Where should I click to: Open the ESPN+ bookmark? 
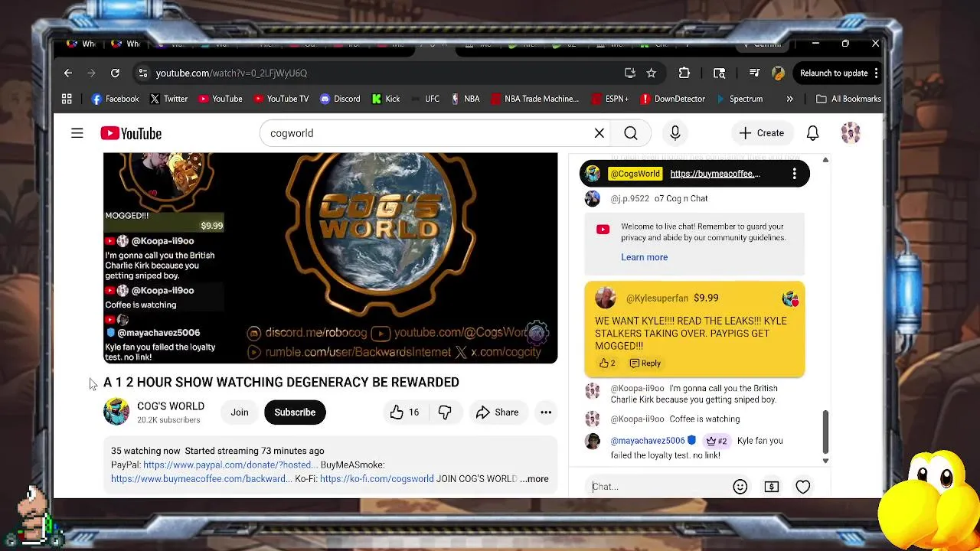pyautogui.click(x=609, y=99)
